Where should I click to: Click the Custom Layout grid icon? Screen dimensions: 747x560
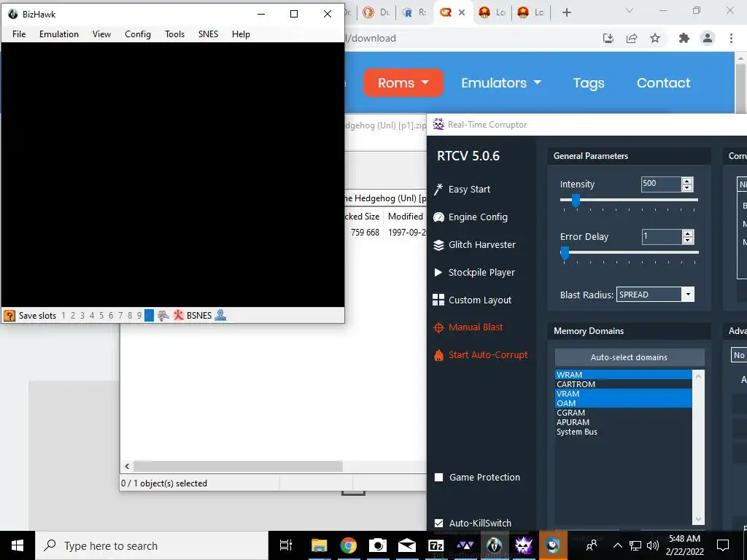438,300
